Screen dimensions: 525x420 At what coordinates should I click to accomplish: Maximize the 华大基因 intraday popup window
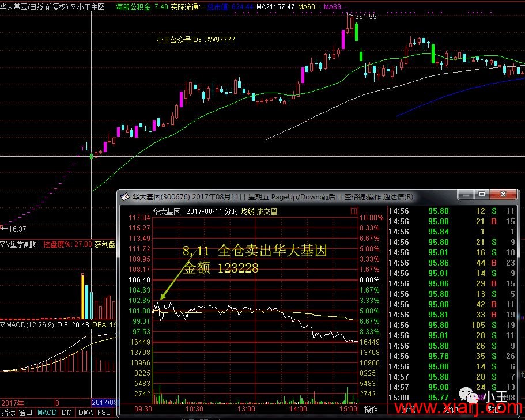click(482, 194)
